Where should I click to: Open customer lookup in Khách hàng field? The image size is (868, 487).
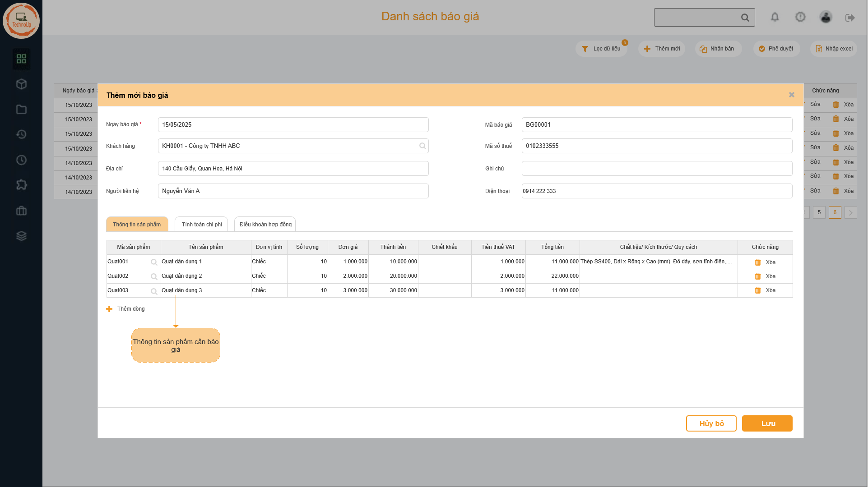click(x=422, y=146)
